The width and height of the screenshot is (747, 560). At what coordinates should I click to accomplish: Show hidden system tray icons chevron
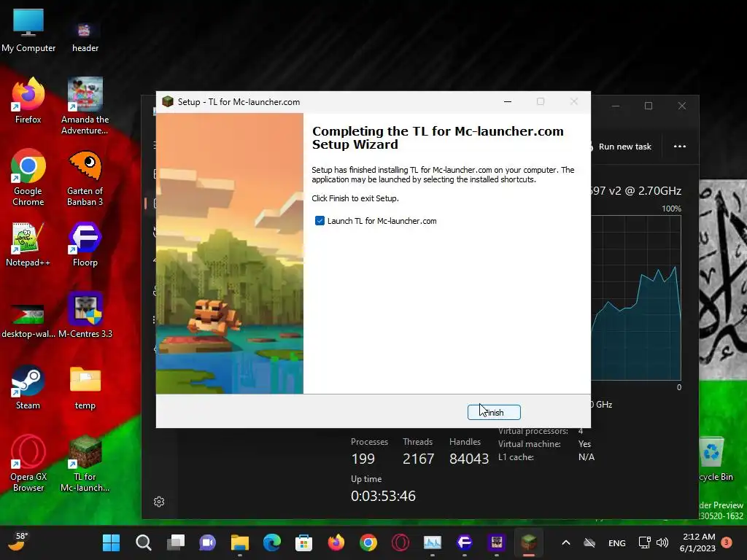point(566,542)
